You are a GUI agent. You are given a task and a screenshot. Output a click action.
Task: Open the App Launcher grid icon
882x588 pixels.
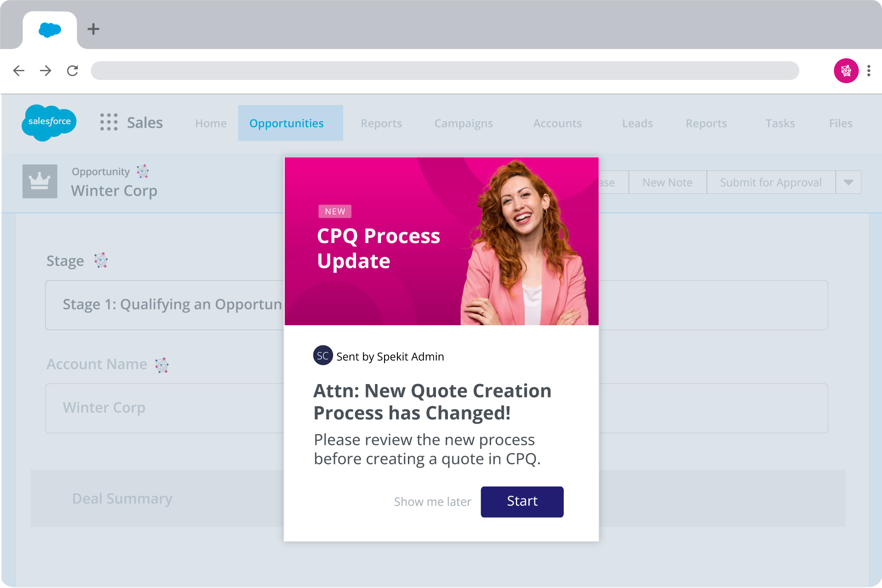108,123
